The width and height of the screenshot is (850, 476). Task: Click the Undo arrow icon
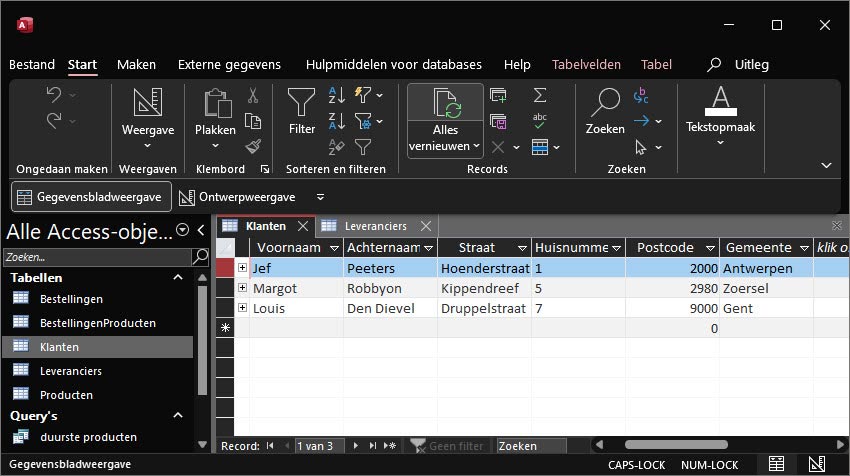pyautogui.click(x=54, y=95)
